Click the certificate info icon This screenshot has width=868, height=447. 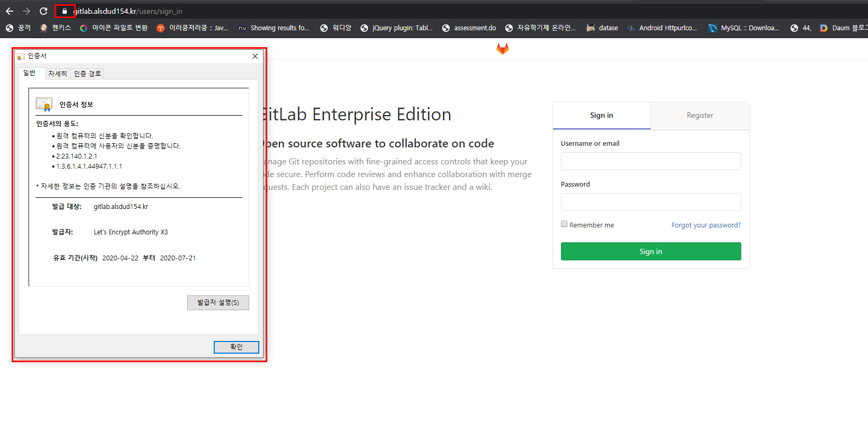tap(44, 104)
